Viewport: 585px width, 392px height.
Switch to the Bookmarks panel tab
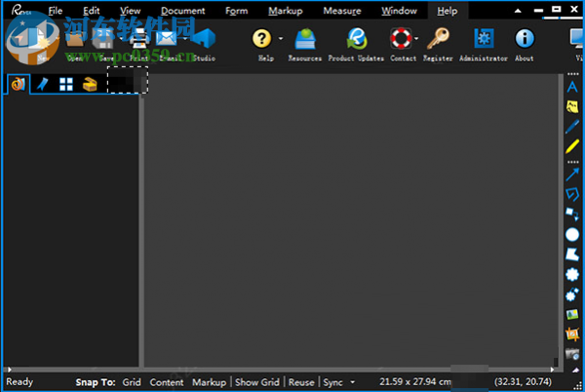point(43,84)
